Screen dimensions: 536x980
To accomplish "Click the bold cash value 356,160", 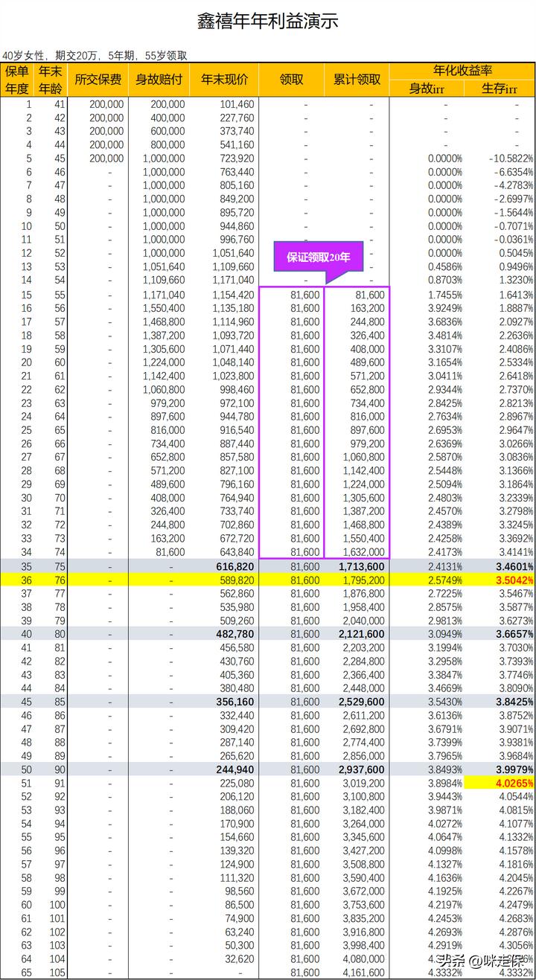I will pyautogui.click(x=235, y=702).
